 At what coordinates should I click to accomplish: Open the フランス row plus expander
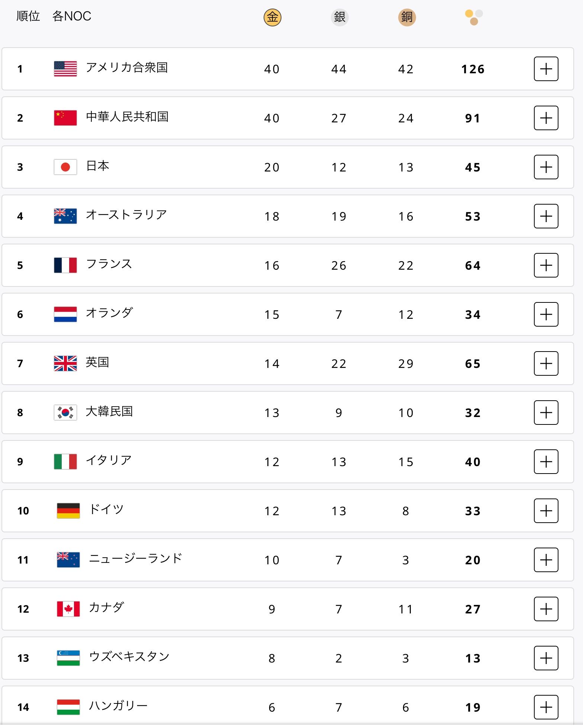coord(546,265)
